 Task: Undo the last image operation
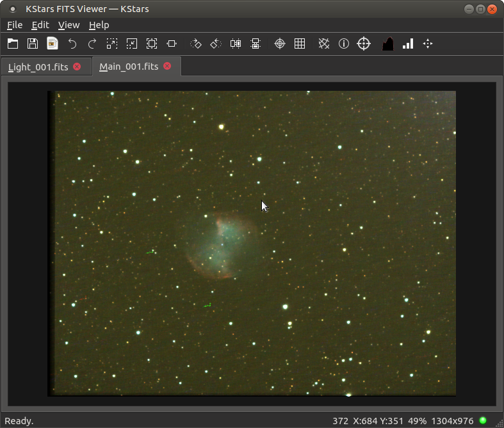click(72, 44)
